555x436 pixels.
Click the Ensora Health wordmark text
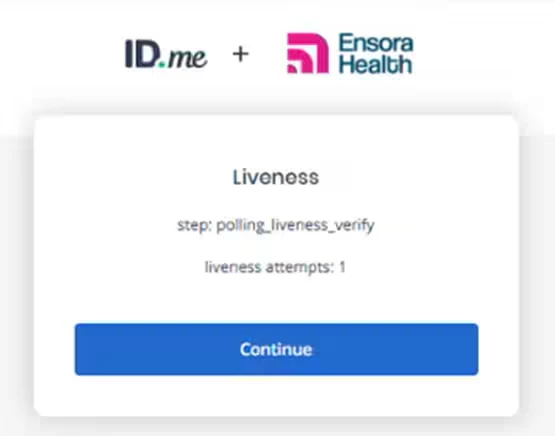pyautogui.click(x=376, y=53)
